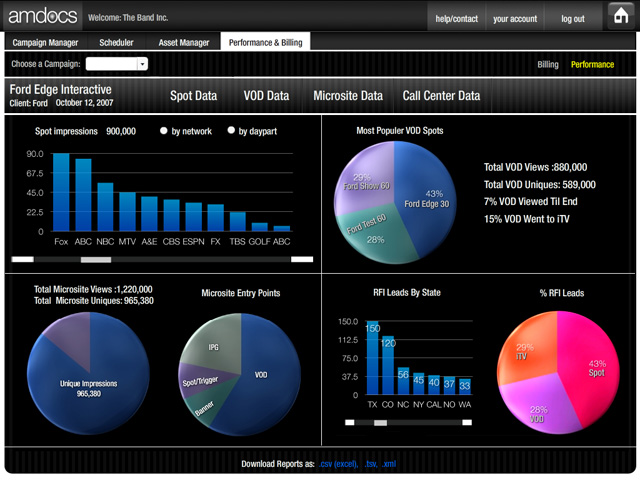Download report as .tsv
Viewport: 640px width, 480px height.
click(371, 464)
